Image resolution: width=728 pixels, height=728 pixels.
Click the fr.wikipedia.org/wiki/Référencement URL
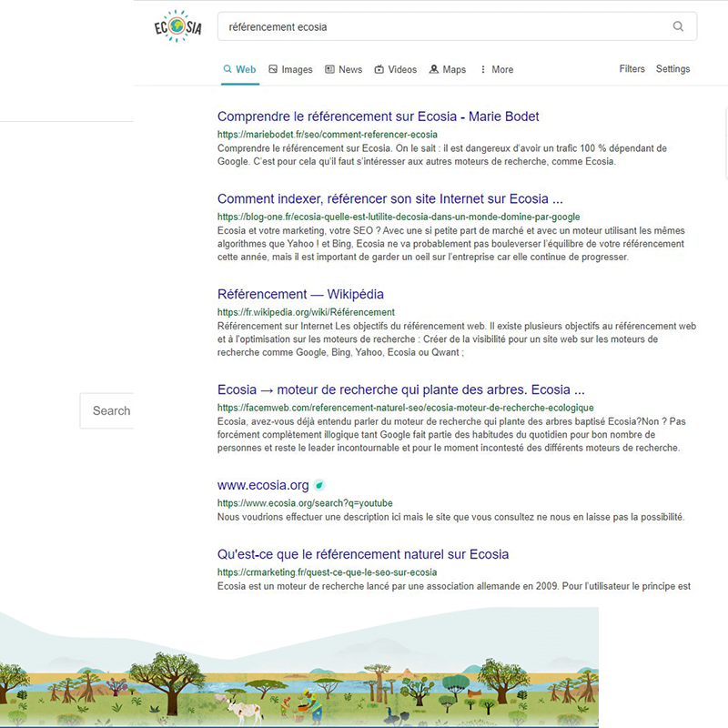306,312
